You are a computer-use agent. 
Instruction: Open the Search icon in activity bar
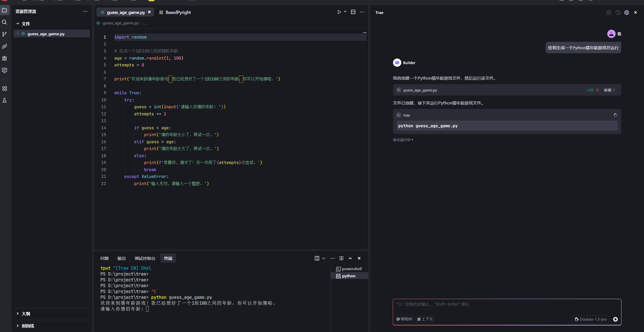pos(4,22)
